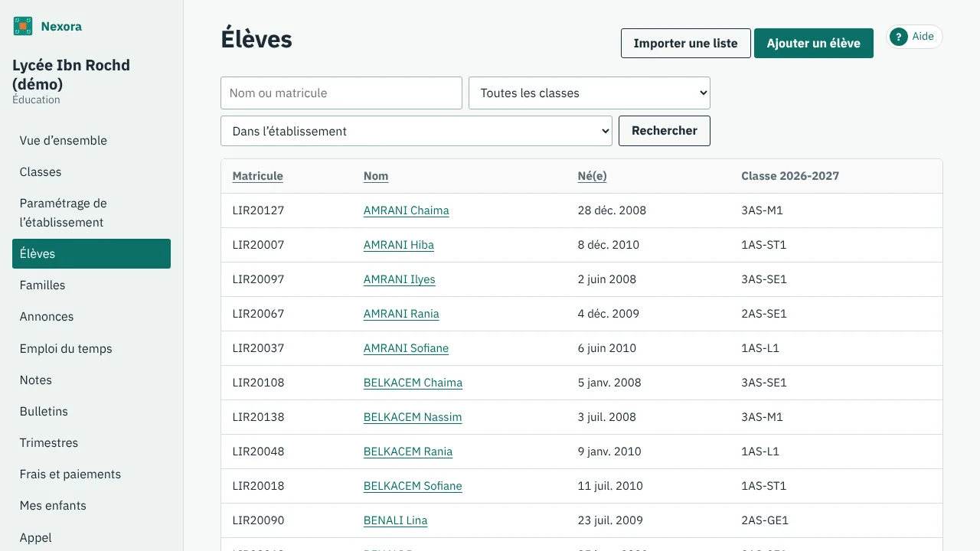Open student BELKACEM Chaima

click(x=413, y=383)
